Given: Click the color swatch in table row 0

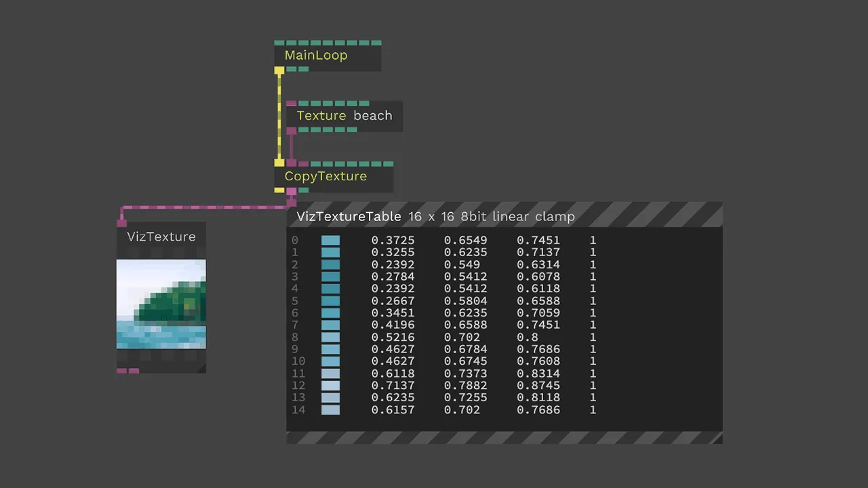Looking at the screenshot, I should pyautogui.click(x=330, y=241).
